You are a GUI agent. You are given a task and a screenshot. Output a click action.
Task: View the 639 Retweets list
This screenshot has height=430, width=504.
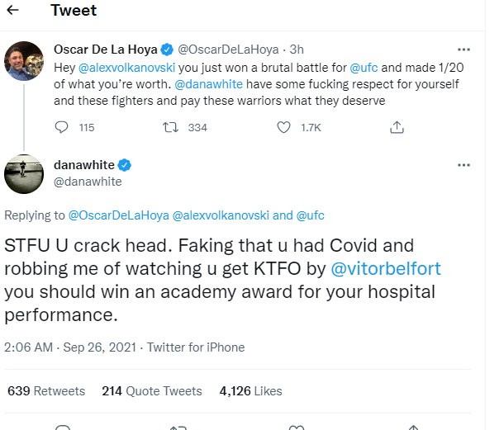click(x=47, y=391)
